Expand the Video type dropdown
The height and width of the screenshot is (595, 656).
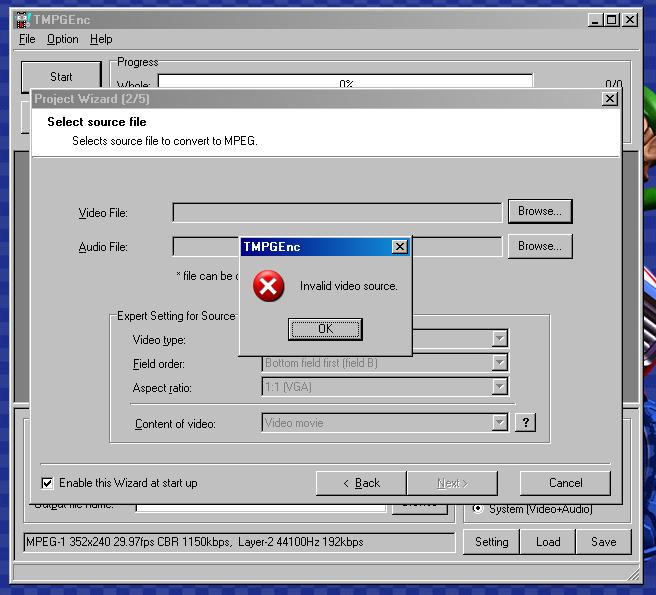[x=500, y=339]
